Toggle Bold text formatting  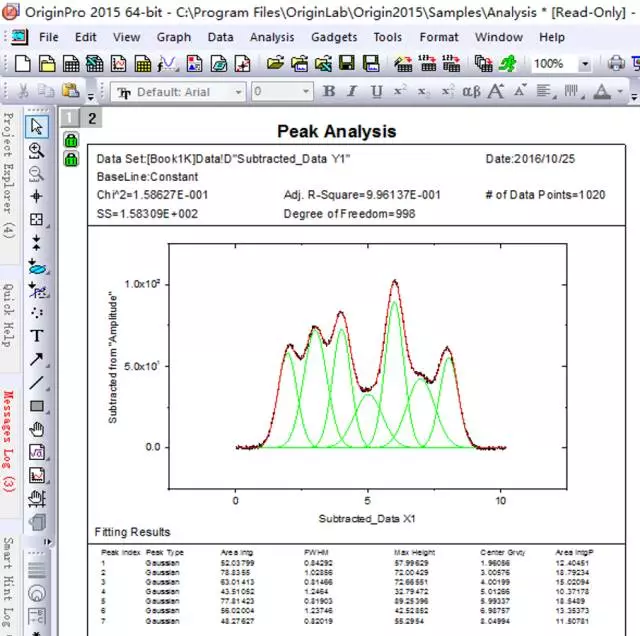[x=328, y=92]
